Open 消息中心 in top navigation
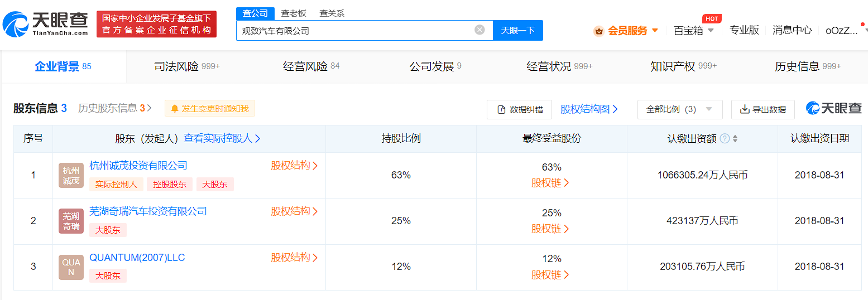The height and width of the screenshot is (300, 868). [x=792, y=30]
